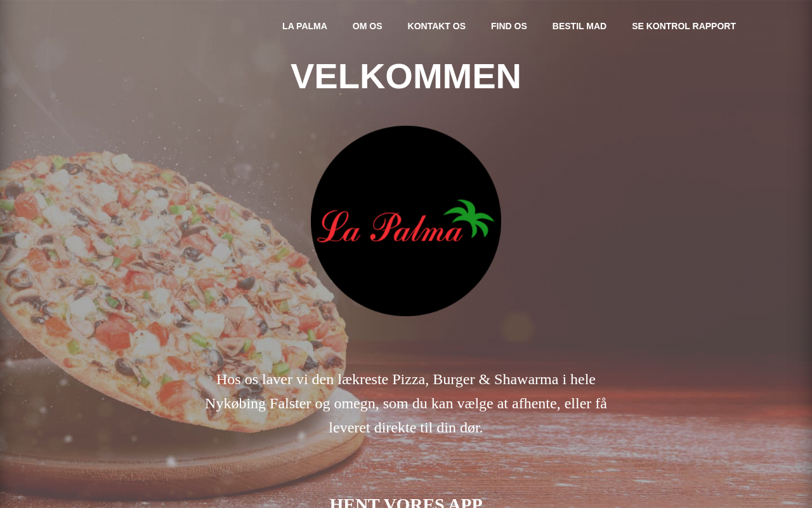812x508 pixels.
Task: Open BESTIL MAD to order food
Action: (x=579, y=26)
